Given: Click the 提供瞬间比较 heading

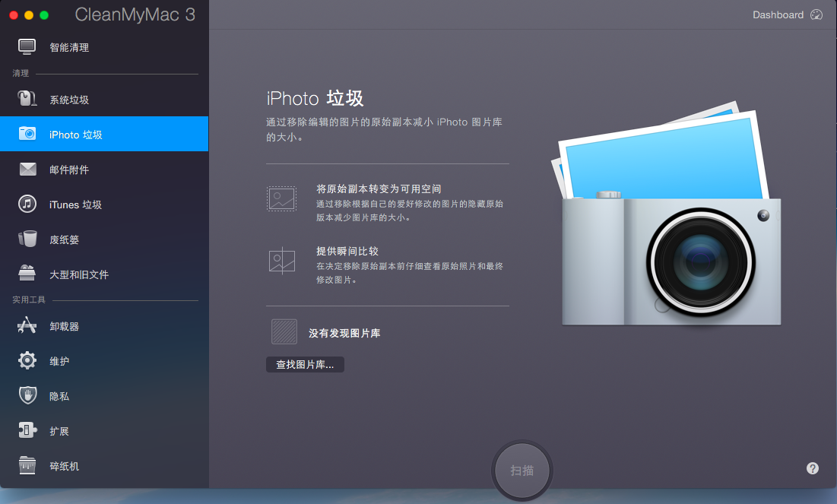Looking at the screenshot, I should click(x=347, y=251).
